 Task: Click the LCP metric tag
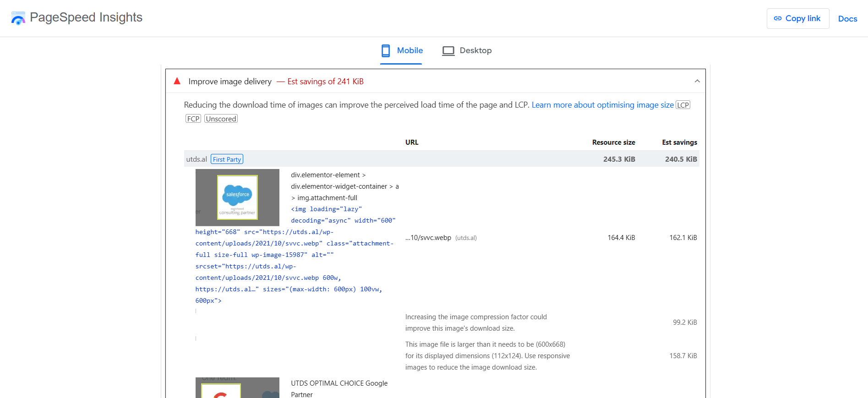pos(683,105)
